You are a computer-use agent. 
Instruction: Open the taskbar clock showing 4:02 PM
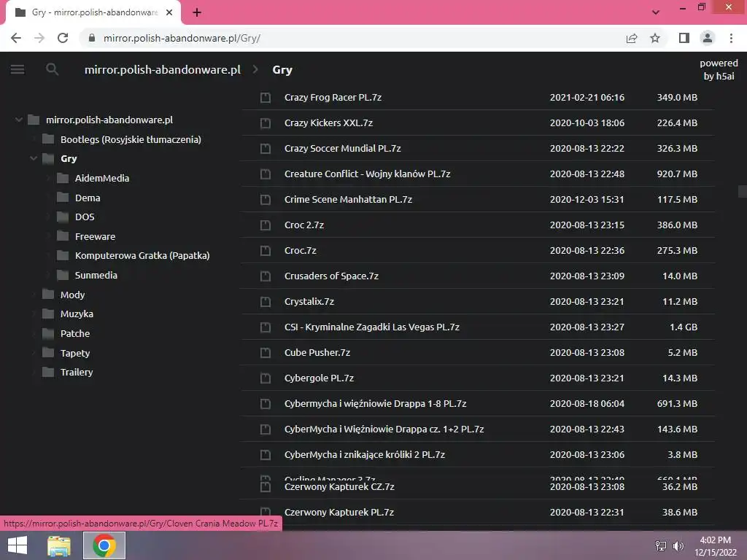(x=716, y=546)
